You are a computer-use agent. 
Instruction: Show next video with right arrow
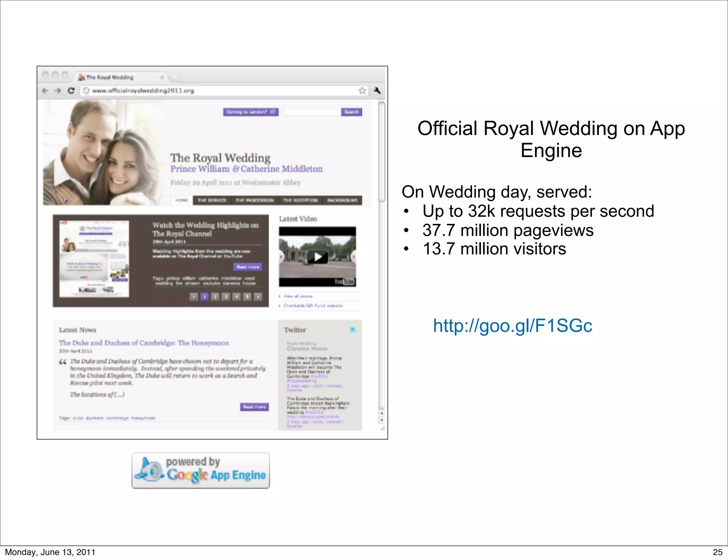pos(353,257)
